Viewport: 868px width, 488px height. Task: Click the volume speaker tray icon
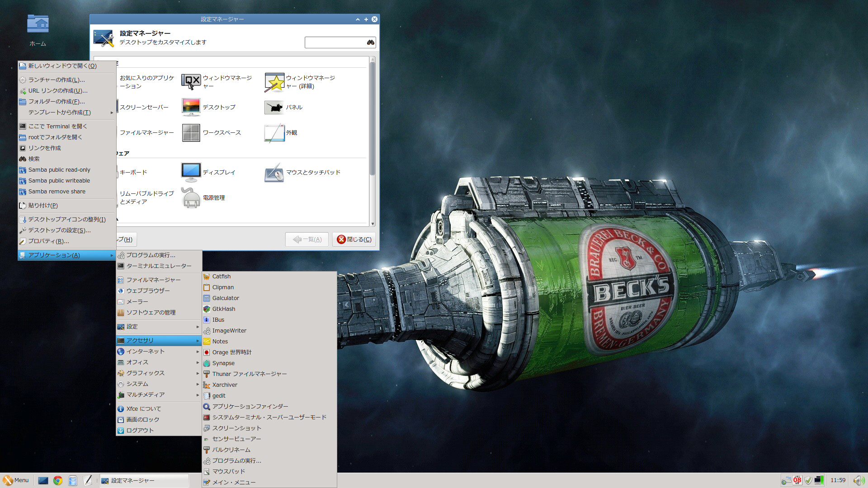859,480
